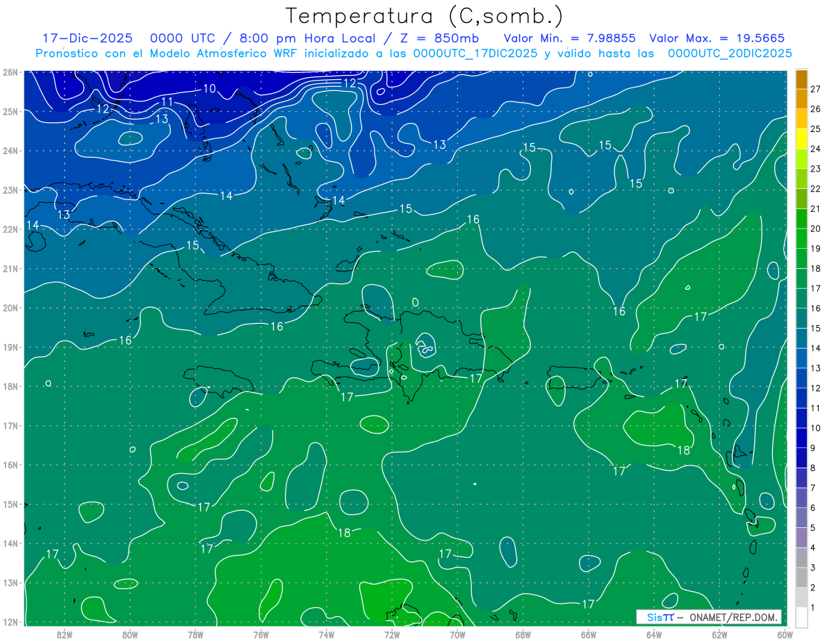Click the '60W' longitude label
This screenshot has width=834, height=644.
(785, 634)
